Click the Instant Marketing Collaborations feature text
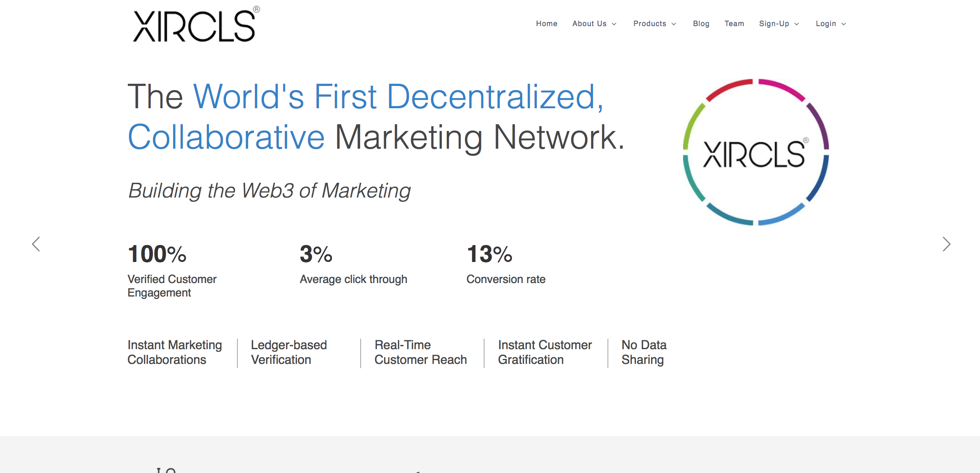The width and height of the screenshot is (980, 473). coord(174,352)
